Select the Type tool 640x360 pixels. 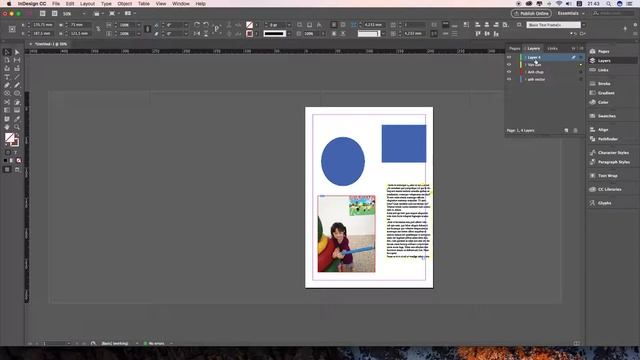[7, 77]
